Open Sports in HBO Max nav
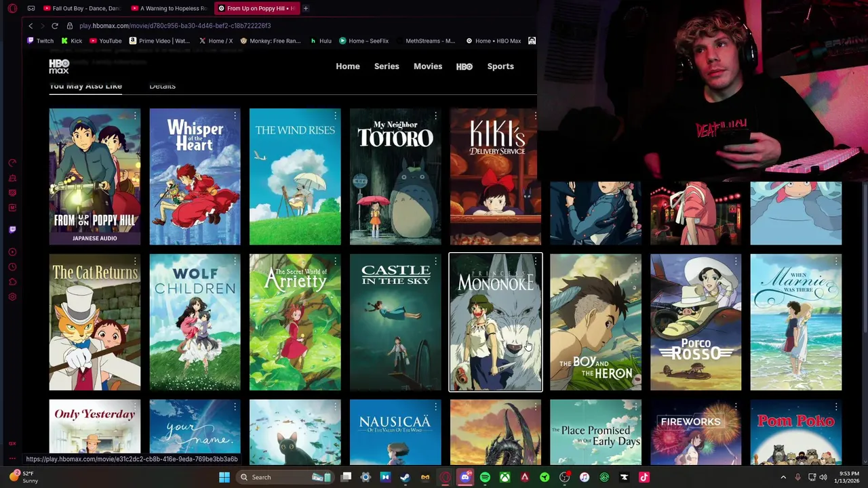Viewport: 868px width, 488px height. point(500,66)
